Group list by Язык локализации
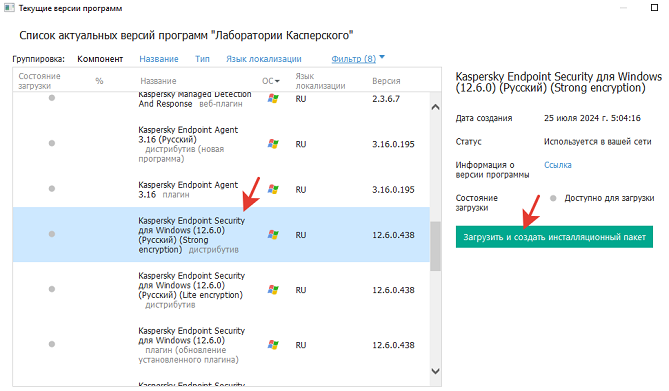Screen dimensions: 669x391 pyautogui.click(x=264, y=59)
